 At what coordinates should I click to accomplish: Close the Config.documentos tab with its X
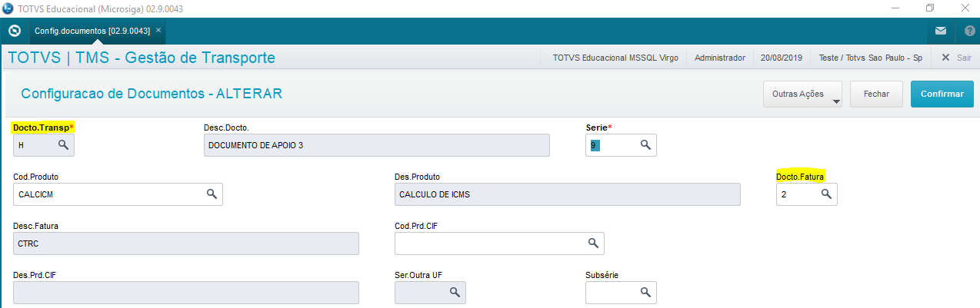(x=158, y=31)
